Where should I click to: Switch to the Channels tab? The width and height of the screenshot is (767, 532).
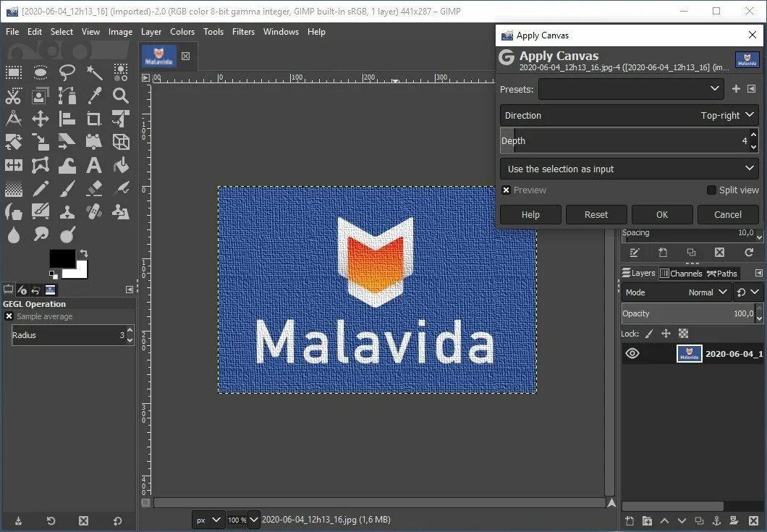click(x=681, y=273)
